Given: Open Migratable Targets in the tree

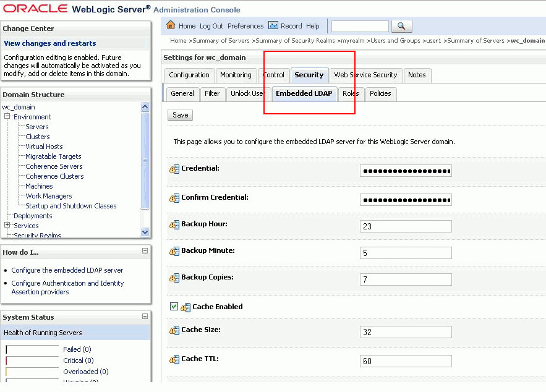Looking at the screenshot, I should coord(53,156).
